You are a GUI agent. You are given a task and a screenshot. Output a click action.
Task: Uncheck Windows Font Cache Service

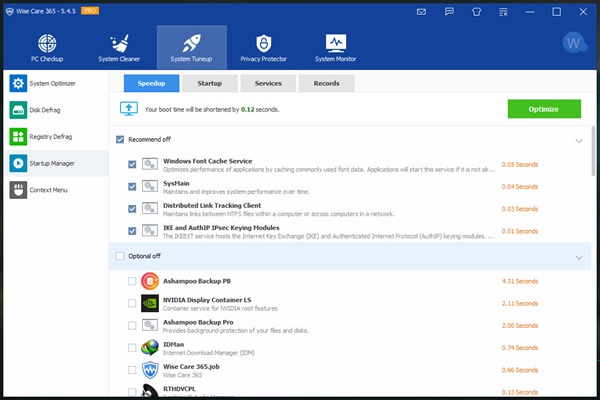(x=133, y=164)
